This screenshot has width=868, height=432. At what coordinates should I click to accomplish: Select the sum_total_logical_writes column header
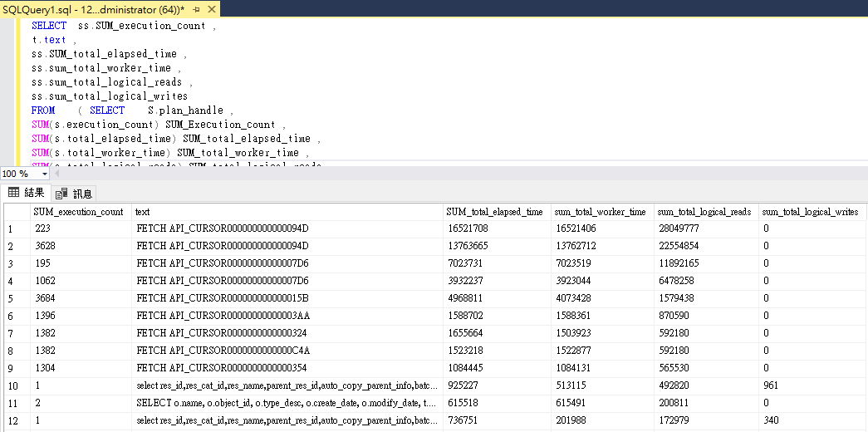[x=810, y=212]
